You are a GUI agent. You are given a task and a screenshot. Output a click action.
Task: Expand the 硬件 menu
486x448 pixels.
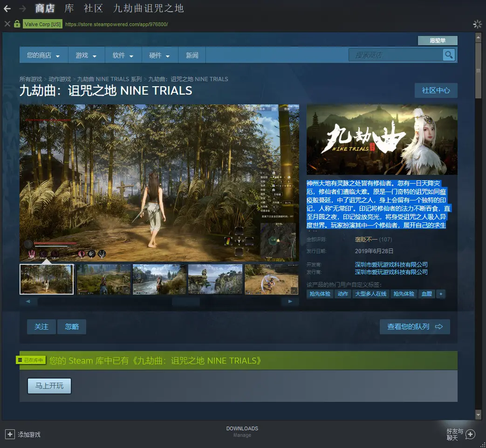tap(159, 55)
